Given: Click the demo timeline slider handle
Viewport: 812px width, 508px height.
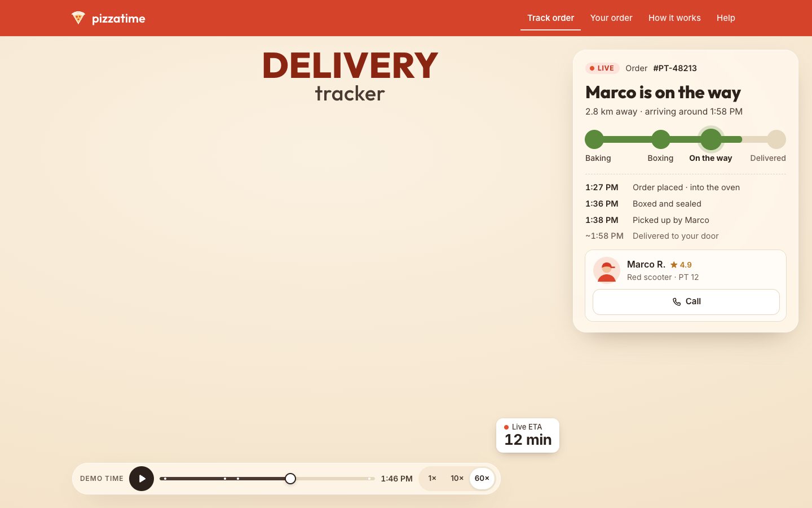Looking at the screenshot, I should coord(290,479).
